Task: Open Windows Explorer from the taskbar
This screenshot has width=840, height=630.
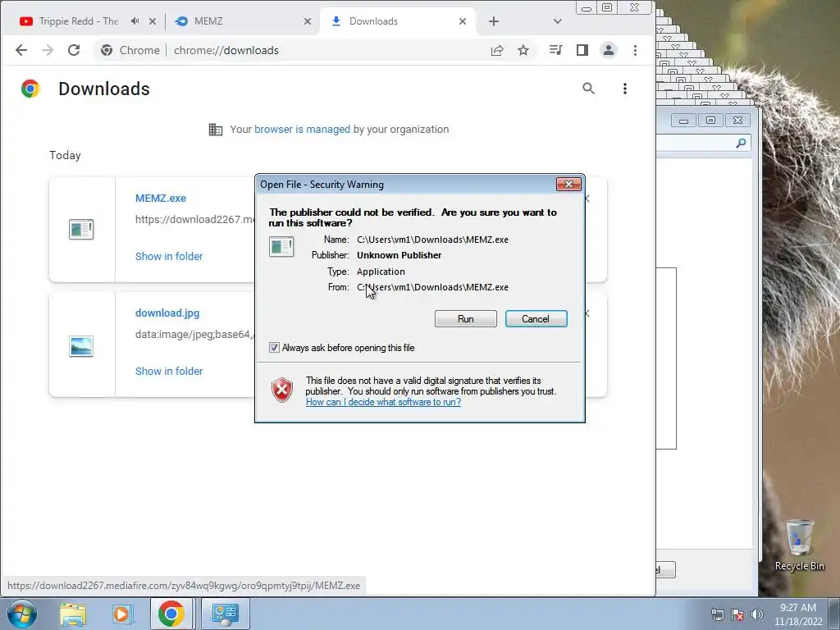Action: click(x=73, y=614)
